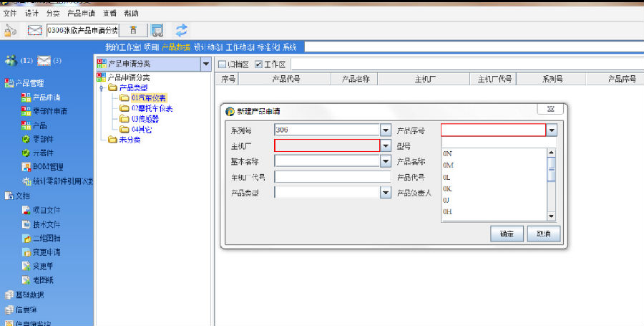Open the 查看 menu
644x326 pixels.
[109, 13]
